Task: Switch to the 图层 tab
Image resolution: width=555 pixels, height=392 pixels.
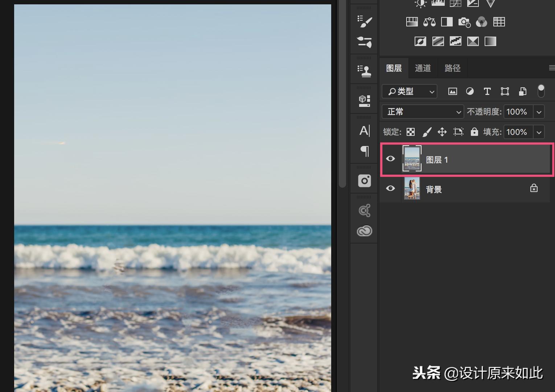Action: (x=394, y=68)
